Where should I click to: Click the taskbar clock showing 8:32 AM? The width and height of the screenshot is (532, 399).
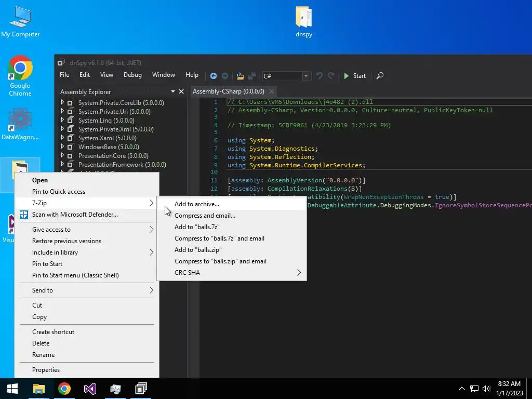(509, 389)
